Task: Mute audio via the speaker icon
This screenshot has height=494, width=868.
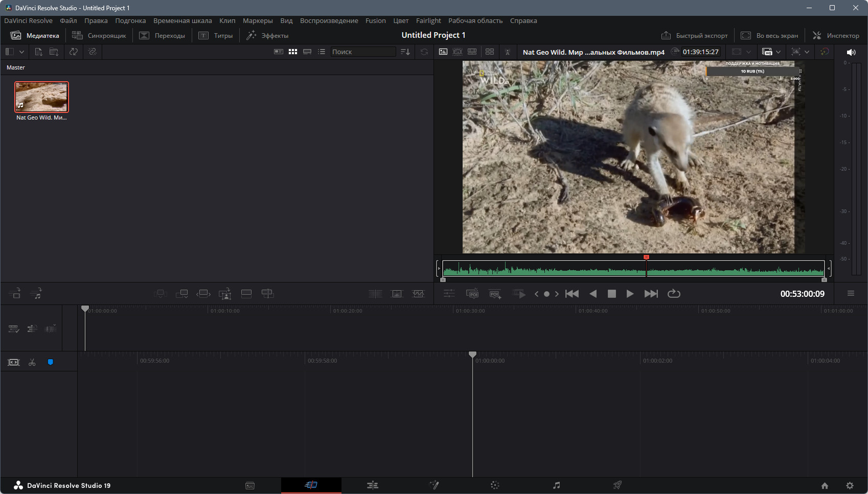Action: 851,52
